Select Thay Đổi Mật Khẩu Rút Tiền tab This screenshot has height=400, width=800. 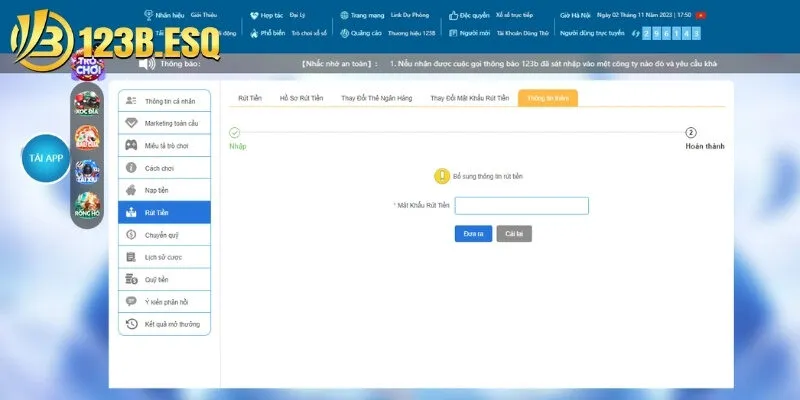(x=469, y=98)
